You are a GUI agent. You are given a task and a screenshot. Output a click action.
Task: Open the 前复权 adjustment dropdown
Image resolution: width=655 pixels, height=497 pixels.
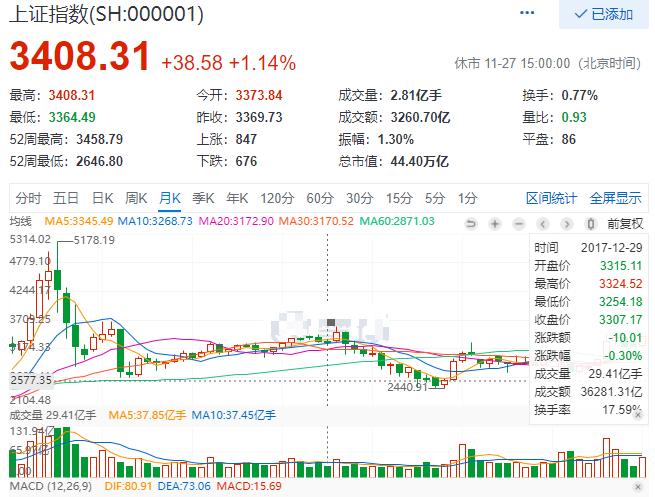[x=625, y=224]
